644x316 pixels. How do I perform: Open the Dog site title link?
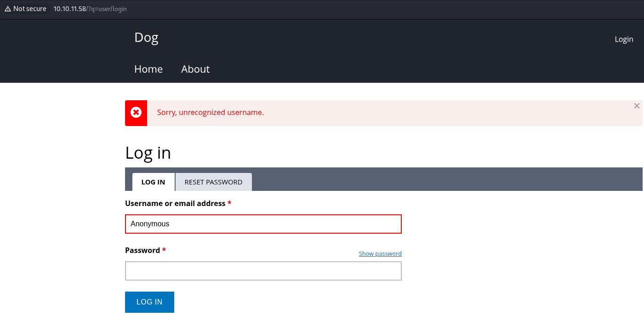tap(146, 37)
